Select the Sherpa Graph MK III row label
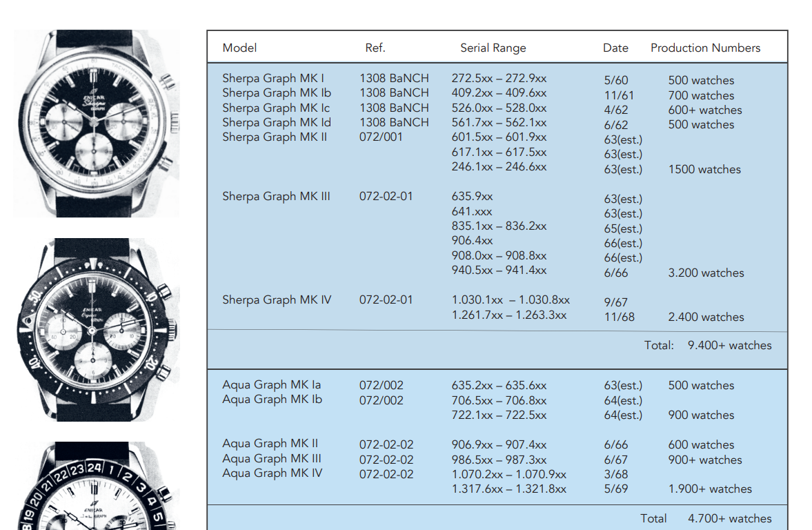Image resolution: width=812 pixels, height=530 pixels. (276, 196)
